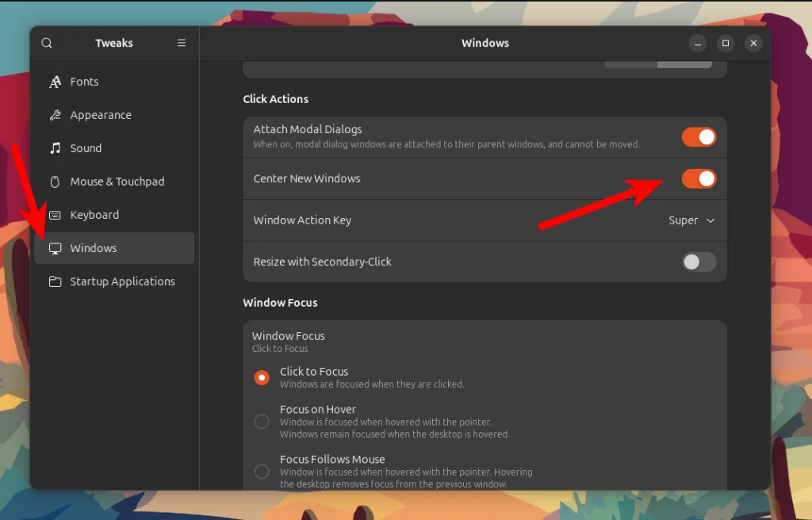Enable Resize with Secondary-Click

[699, 262]
